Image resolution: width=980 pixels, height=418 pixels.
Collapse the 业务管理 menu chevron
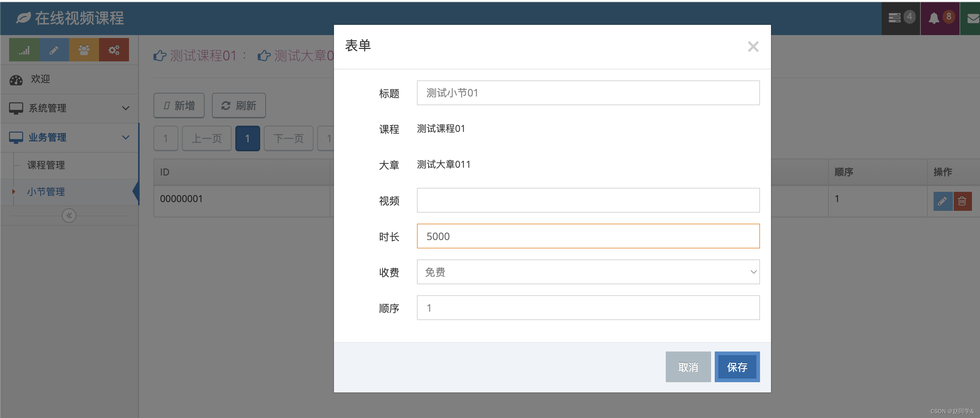126,137
